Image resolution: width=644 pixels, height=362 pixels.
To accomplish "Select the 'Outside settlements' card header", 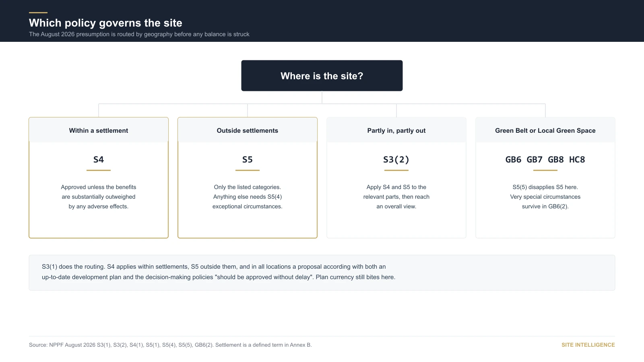I will pos(248,130).
